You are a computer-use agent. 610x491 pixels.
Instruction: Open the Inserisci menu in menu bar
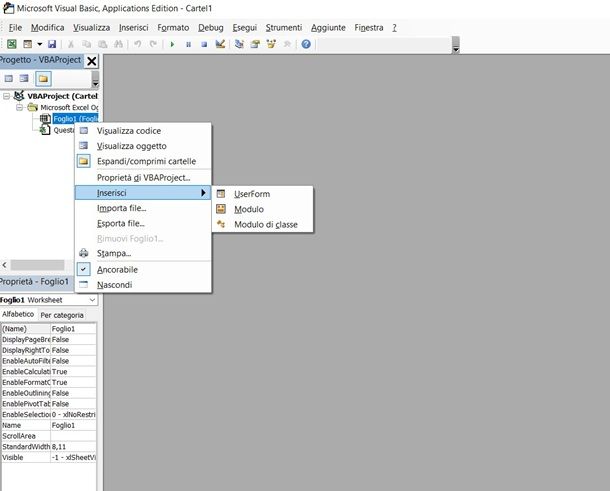pyautogui.click(x=133, y=28)
